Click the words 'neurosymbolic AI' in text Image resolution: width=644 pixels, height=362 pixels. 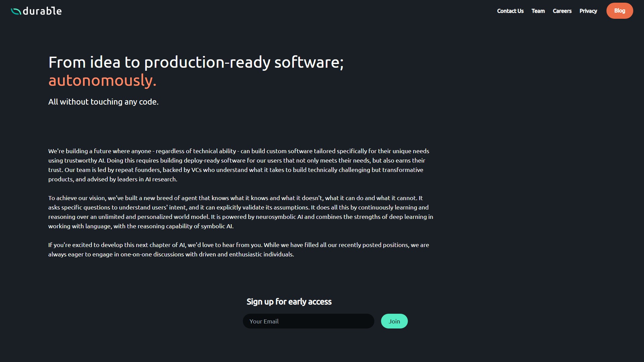(279, 217)
